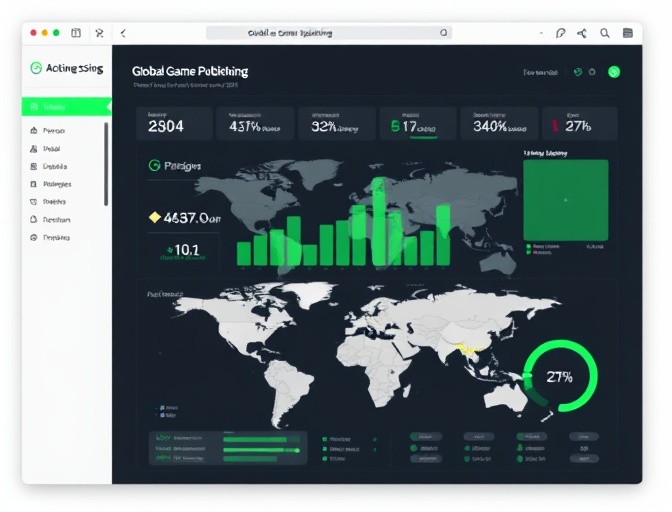The width and height of the screenshot is (672, 512).
Task: Open the last sidebar menu item
Action: (x=54, y=238)
